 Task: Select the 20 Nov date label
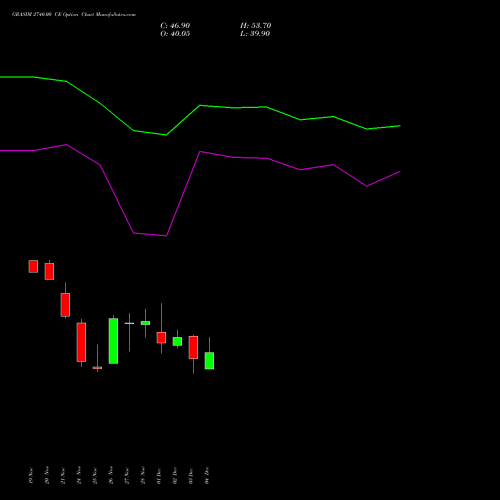pos(47,475)
